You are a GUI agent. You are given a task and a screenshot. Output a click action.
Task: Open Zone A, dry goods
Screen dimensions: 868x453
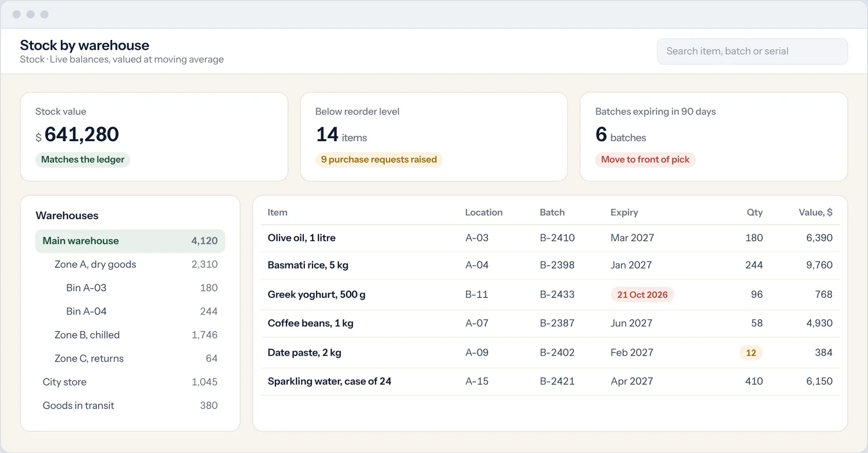coord(130,264)
